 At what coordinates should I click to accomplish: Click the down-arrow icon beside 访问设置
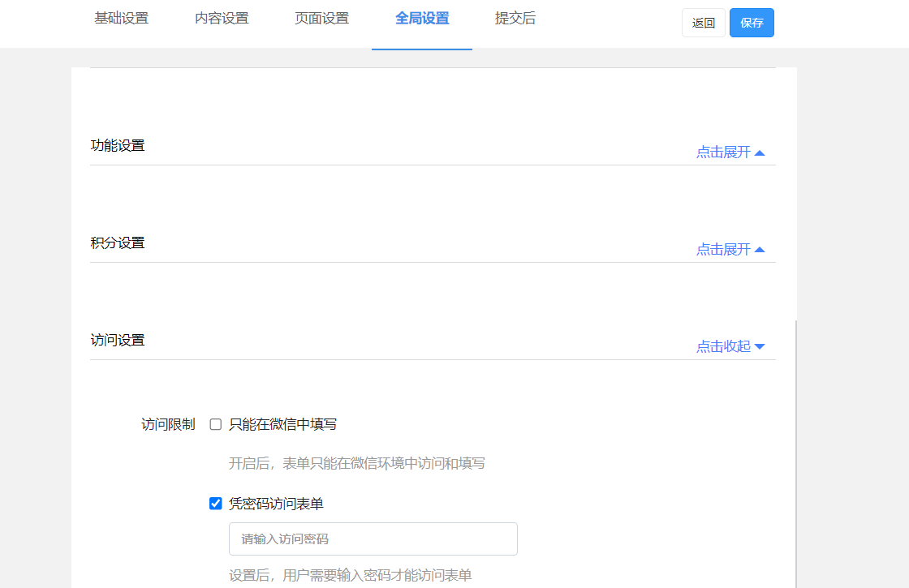tap(760, 347)
